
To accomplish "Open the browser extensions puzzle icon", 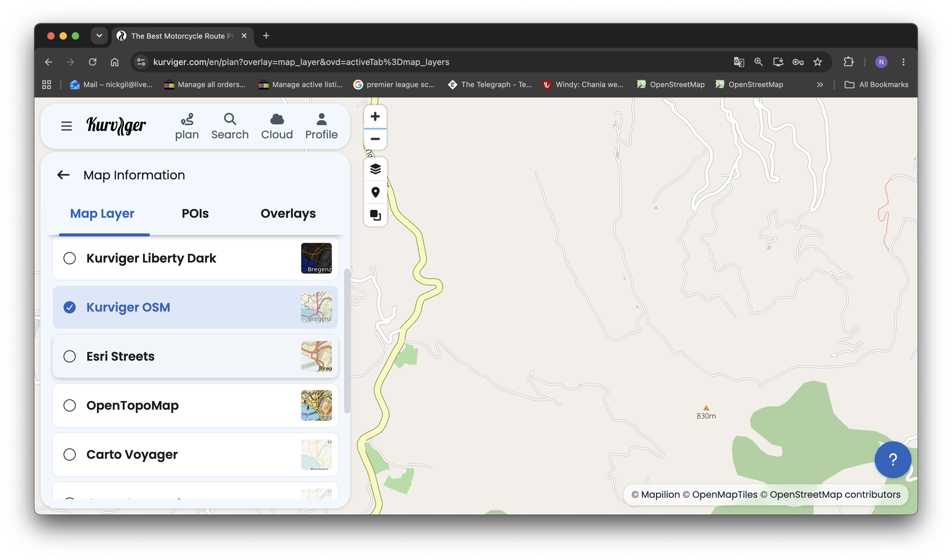I will coord(849,62).
